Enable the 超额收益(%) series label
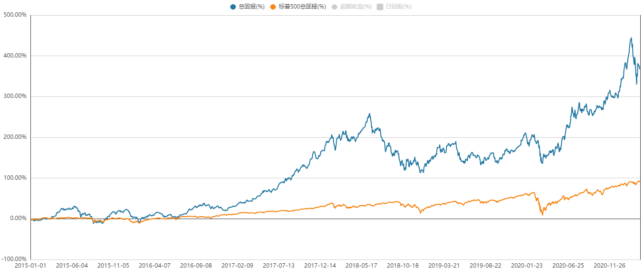The width and height of the screenshot is (644, 269). [x=356, y=7]
